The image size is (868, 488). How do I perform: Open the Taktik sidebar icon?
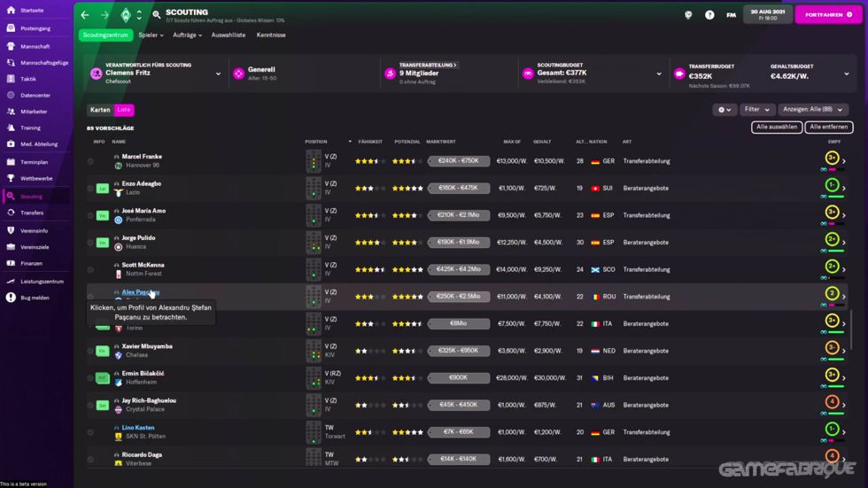tap(11, 79)
